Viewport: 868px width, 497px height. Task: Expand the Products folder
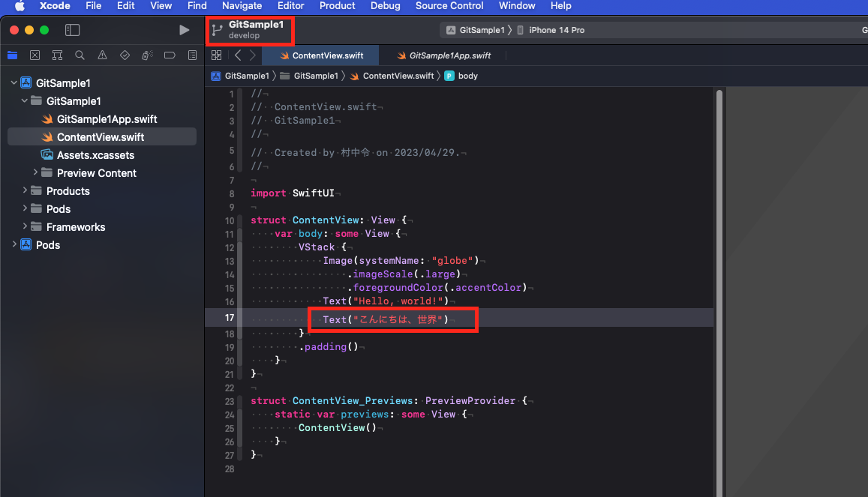pyautogui.click(x=24, y=190)
